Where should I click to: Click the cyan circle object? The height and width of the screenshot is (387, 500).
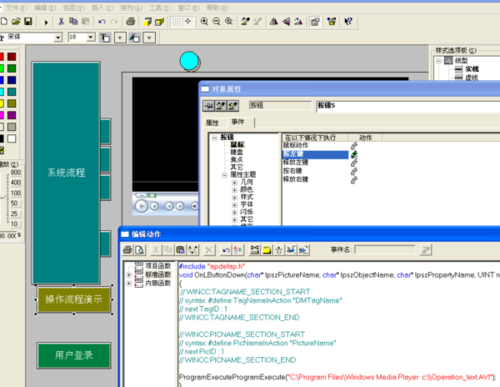pos(189,61)
